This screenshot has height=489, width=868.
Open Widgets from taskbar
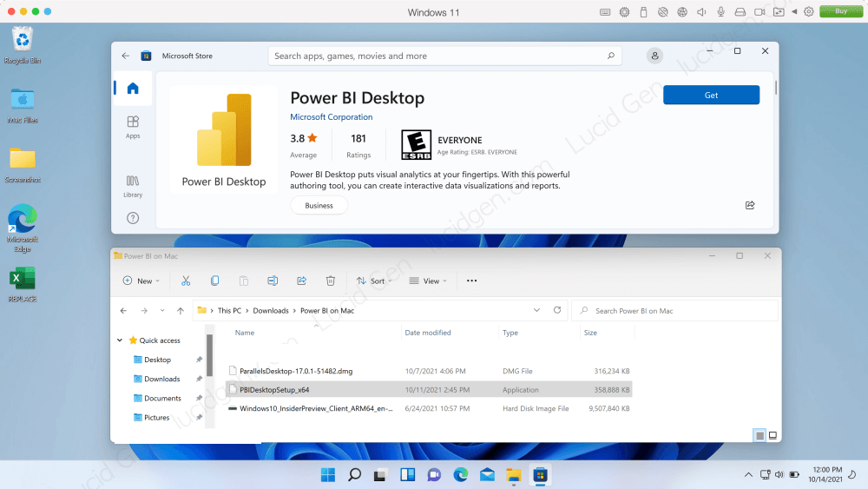point(407,475)
